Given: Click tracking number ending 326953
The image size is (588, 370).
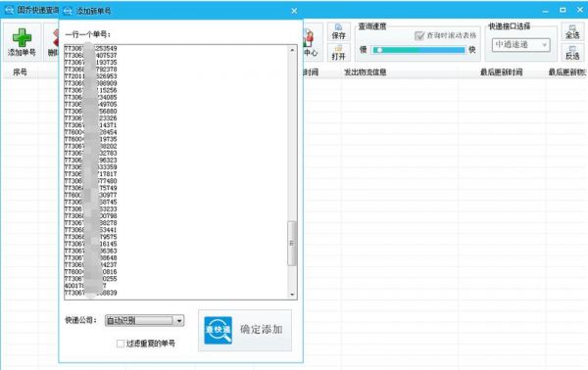Looking at the screenshot, I should [x=90, y=76].
